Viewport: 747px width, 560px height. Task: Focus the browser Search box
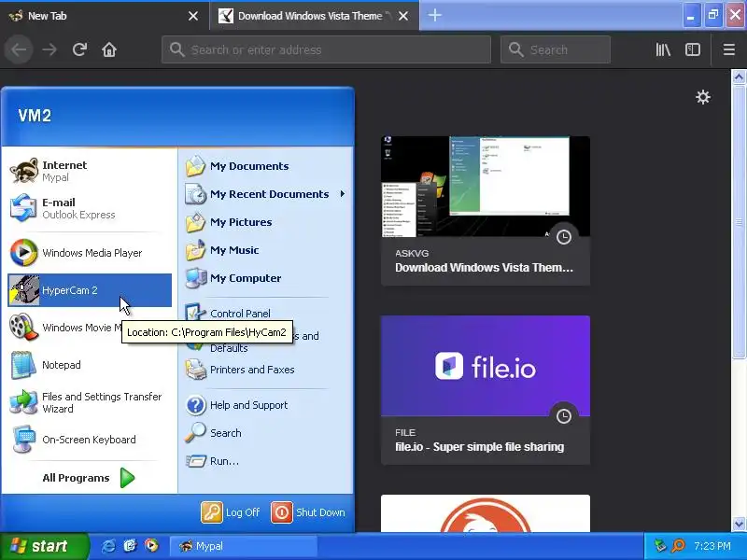(556, 49)
